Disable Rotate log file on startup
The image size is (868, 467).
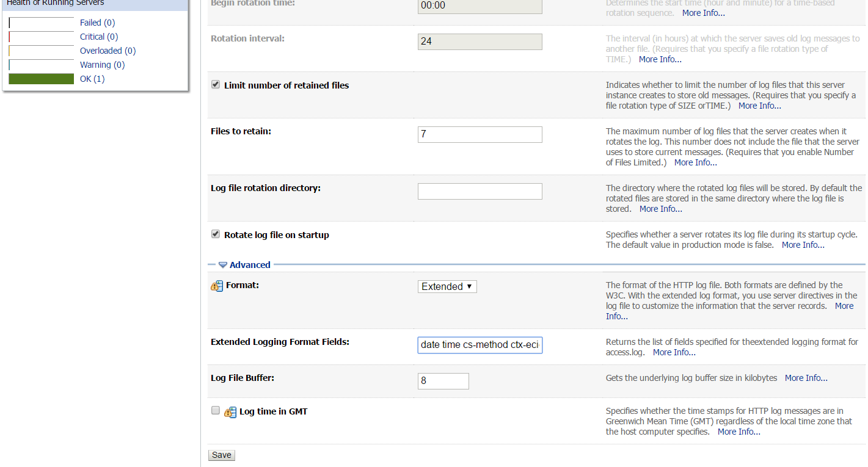point(215,234)
